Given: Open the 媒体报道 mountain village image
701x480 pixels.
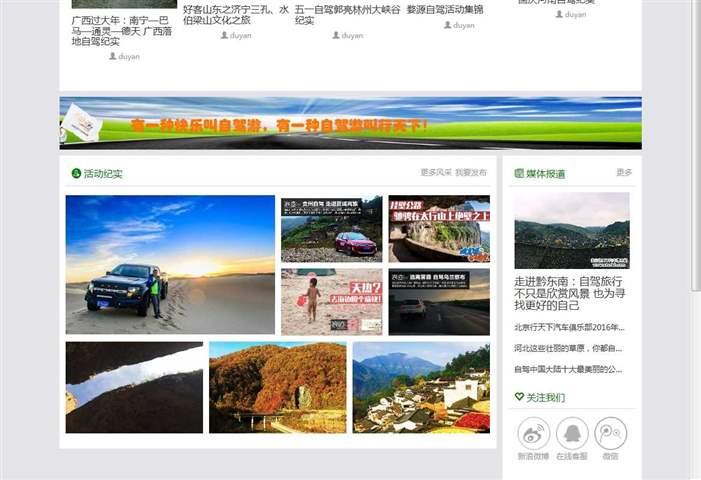Looking at the screenshot, I should (572, 231).
